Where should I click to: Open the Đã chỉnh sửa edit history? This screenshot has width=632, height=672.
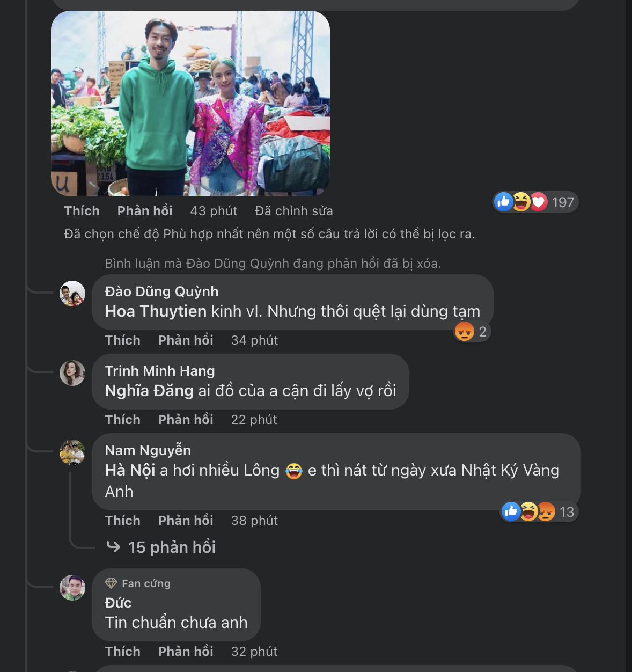(293, 211)
